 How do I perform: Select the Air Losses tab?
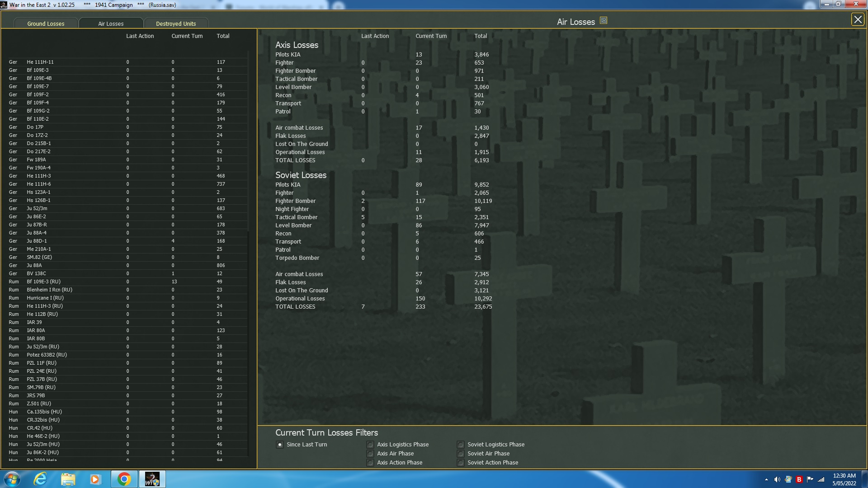pyautogui.click(x=111, y=23)
